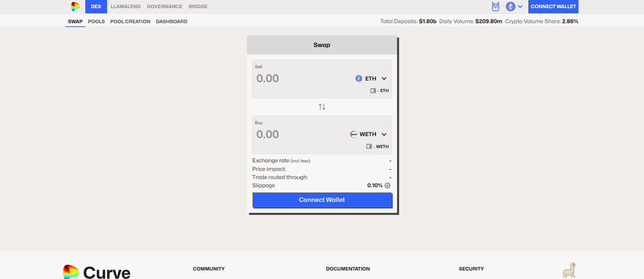Click the llama mascot icon in footer

[569, 270]
